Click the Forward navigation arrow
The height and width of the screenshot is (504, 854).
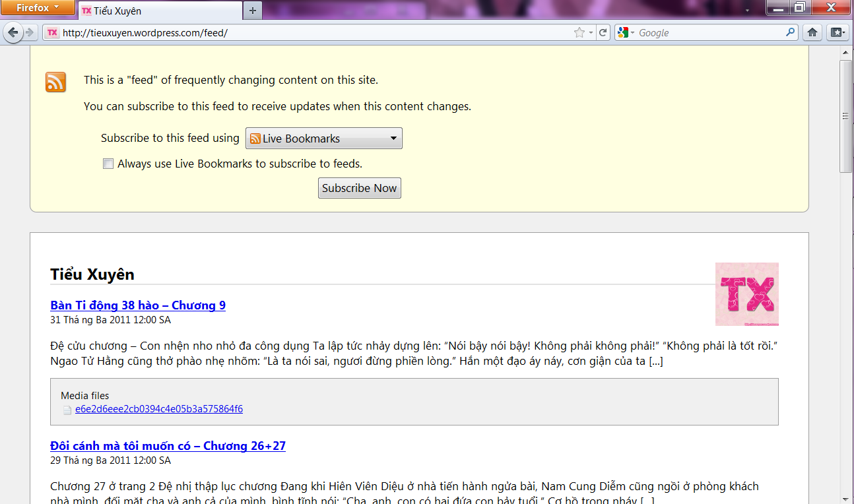click(x=29, y=32)
